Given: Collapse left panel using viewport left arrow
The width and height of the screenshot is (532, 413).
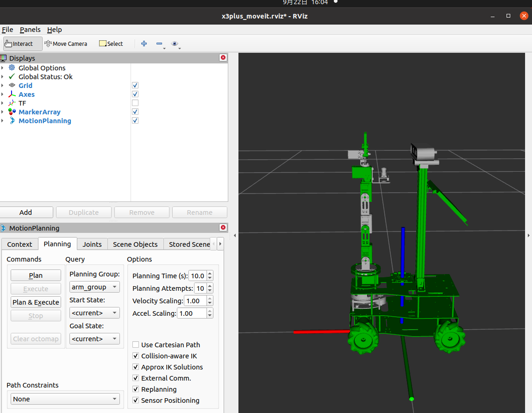Looking at the screenshot, I should click(x=235, y=235).
